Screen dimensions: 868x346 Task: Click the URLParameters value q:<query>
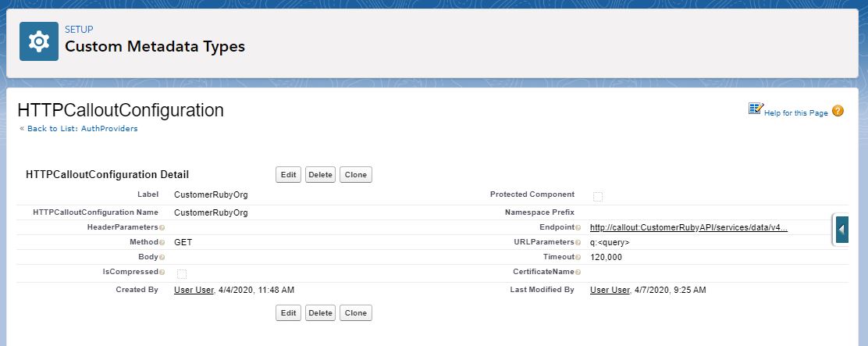click(x=610, y=242)
